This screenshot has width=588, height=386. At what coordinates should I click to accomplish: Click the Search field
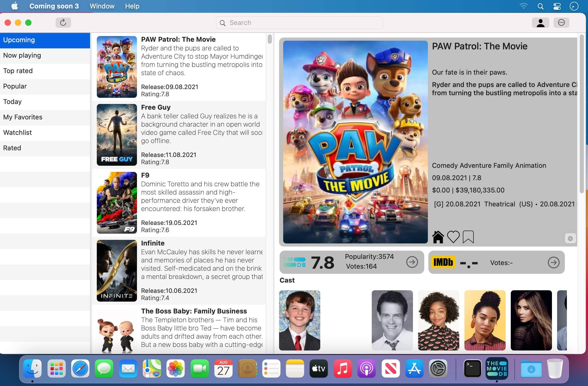[x=299, y=23]
